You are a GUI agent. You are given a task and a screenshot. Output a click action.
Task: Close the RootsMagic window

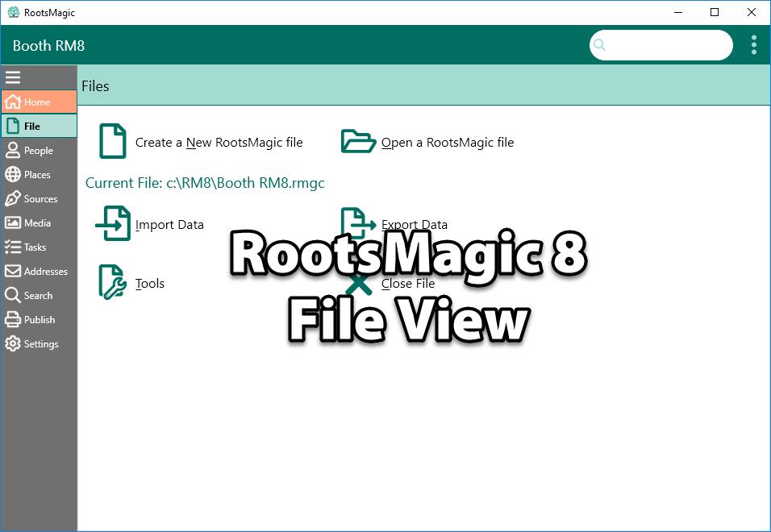pos(752,12)
